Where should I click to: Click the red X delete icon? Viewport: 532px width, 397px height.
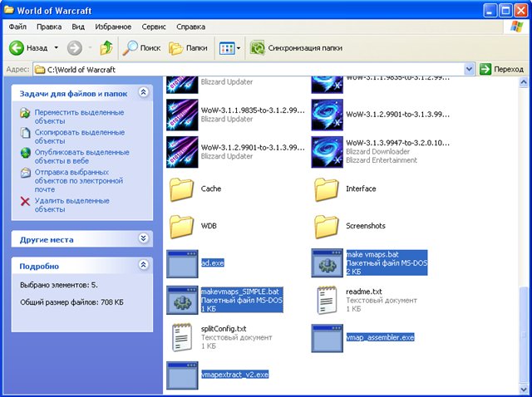point(25,201)
